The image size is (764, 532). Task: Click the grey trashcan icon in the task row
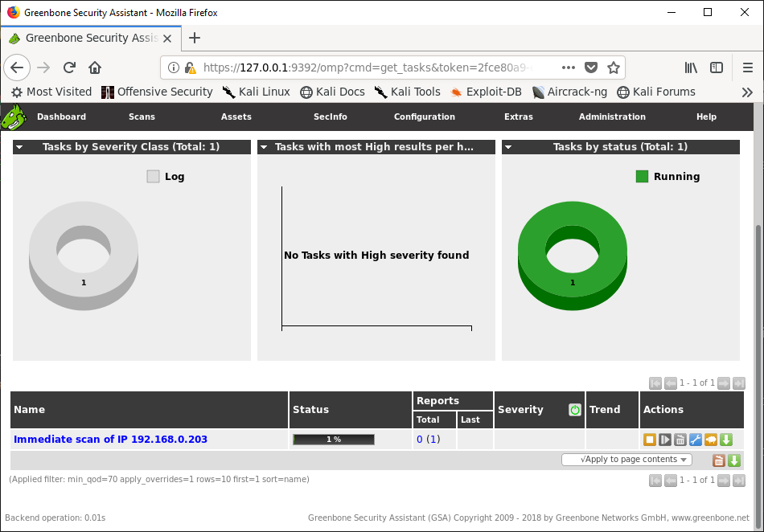pos(680,440)
